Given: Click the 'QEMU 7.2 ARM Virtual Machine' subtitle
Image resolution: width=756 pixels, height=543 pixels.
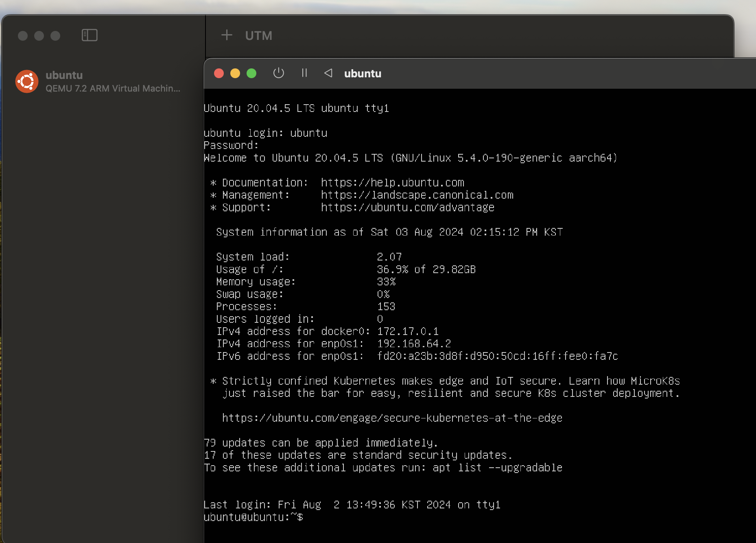Looking at the screenshot, I should point(113,89).
